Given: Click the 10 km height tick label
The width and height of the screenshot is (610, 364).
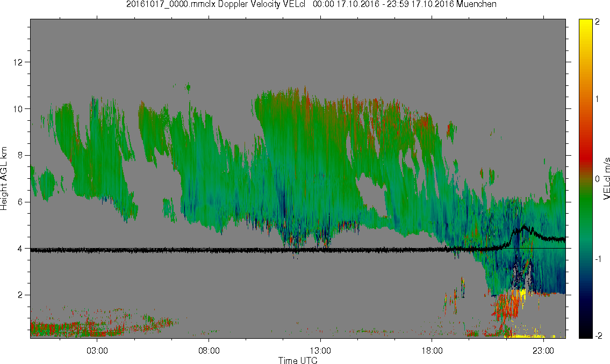Looking at the screenshot, I should [x=18, y=109].
